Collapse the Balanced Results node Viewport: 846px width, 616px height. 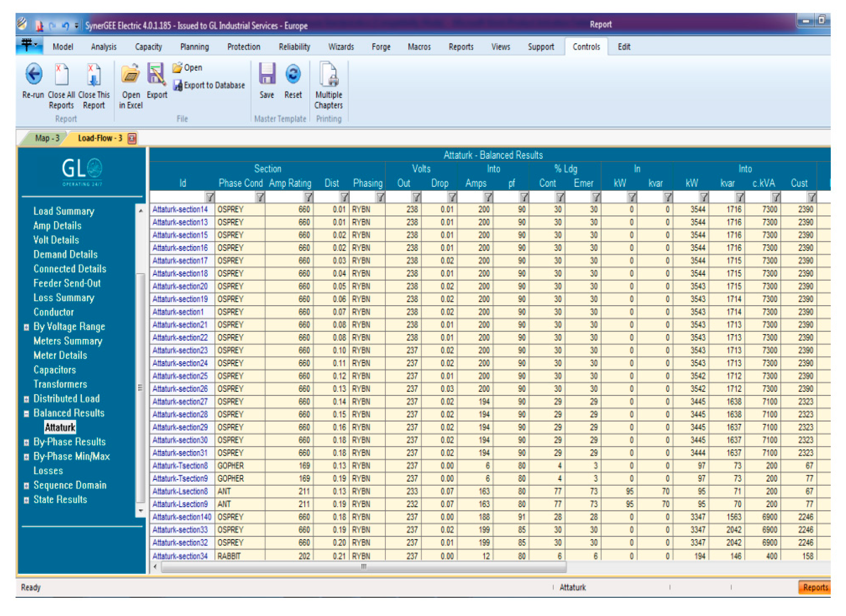click(26, 414)
